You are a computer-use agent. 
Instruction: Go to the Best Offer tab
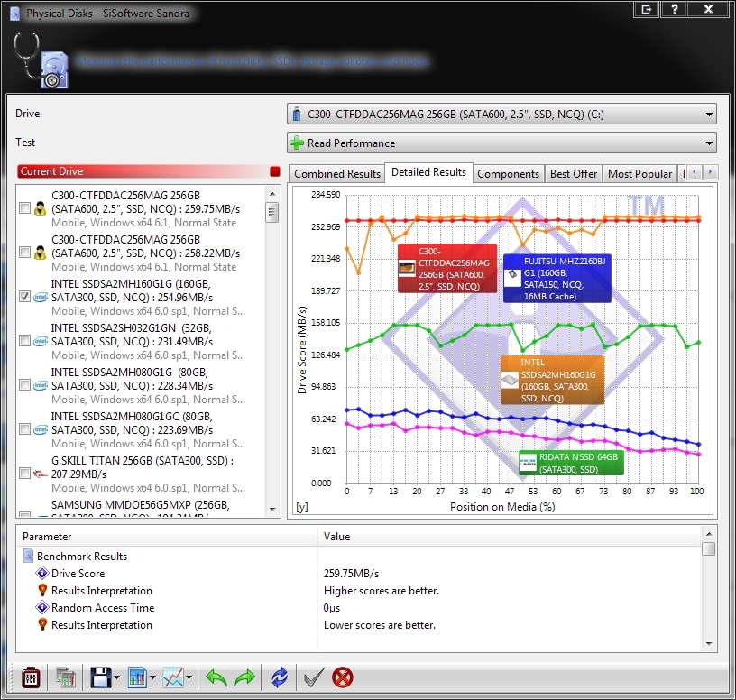(x=573, y=174)
